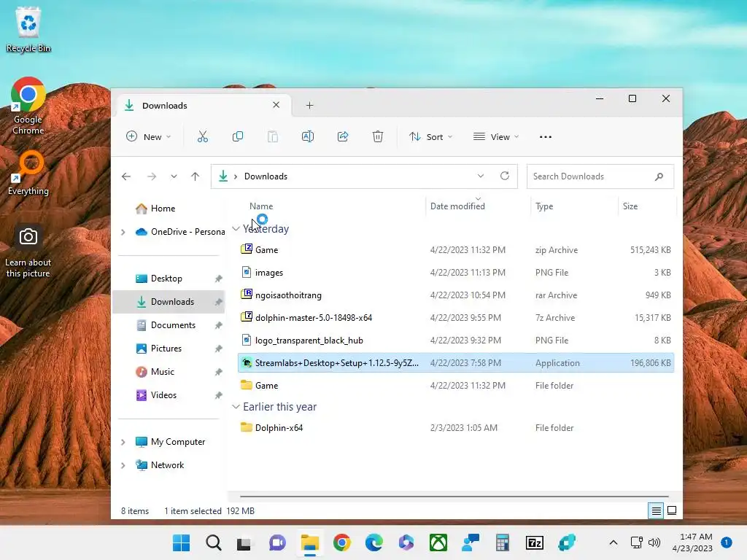
Task: Switch to Details view layout icon
Action: coord(656,510)
